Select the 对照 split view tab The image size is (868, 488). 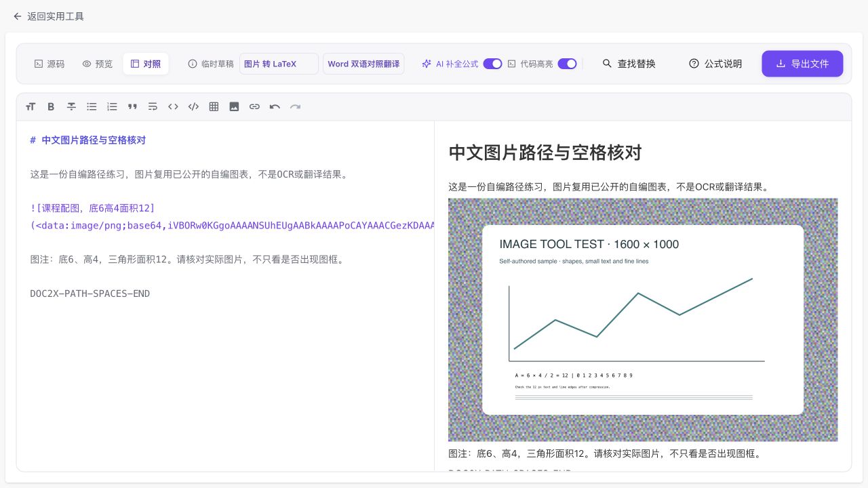pos(146,64)
